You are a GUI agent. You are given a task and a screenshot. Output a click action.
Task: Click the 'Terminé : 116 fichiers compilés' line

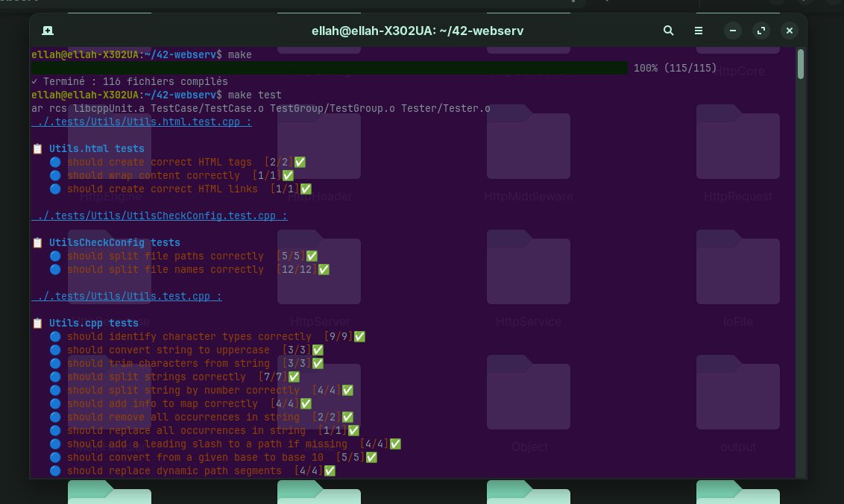[x=130, y=81]
